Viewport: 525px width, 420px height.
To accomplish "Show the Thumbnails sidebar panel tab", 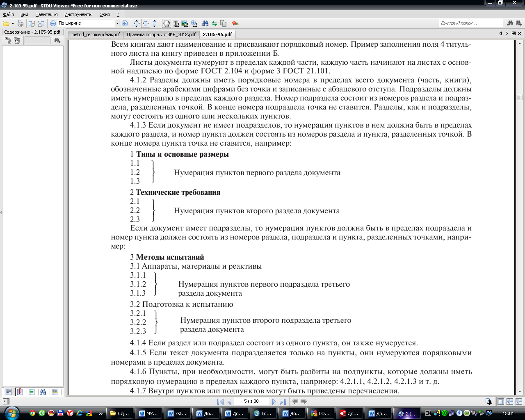I will (31, 392).
